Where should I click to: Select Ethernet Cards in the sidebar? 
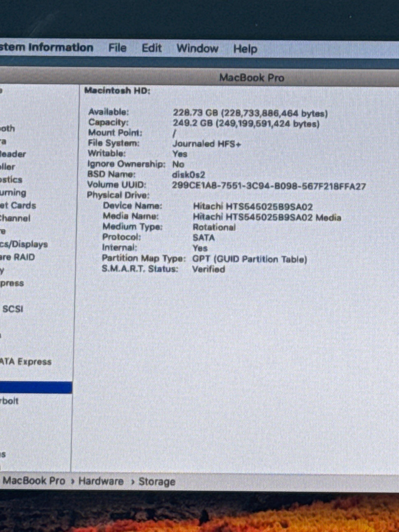(x=18, y=206)
